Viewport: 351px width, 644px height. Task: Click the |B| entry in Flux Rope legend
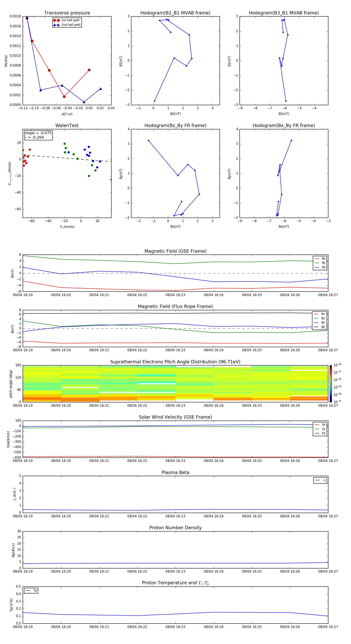point(320,327)
